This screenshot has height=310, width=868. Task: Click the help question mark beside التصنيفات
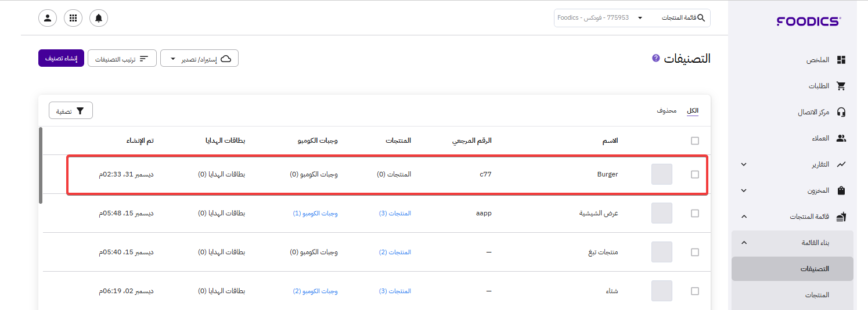(x=656, y=58)
